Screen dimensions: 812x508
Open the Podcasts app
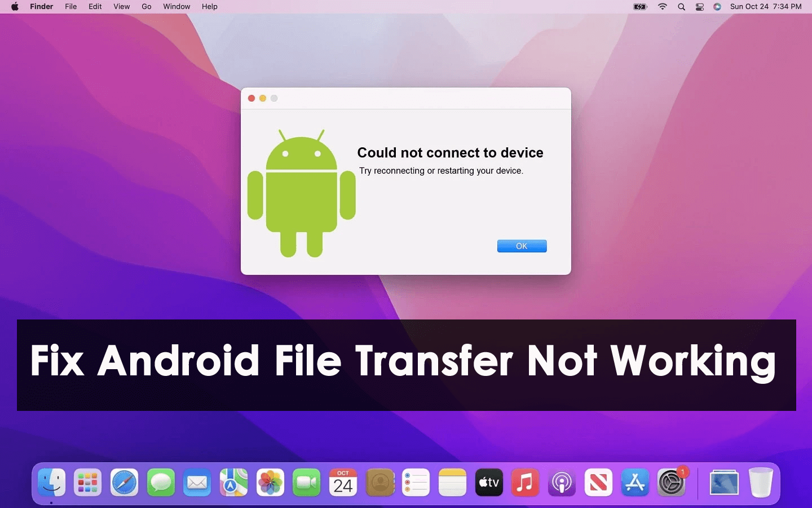coord(562,483)
